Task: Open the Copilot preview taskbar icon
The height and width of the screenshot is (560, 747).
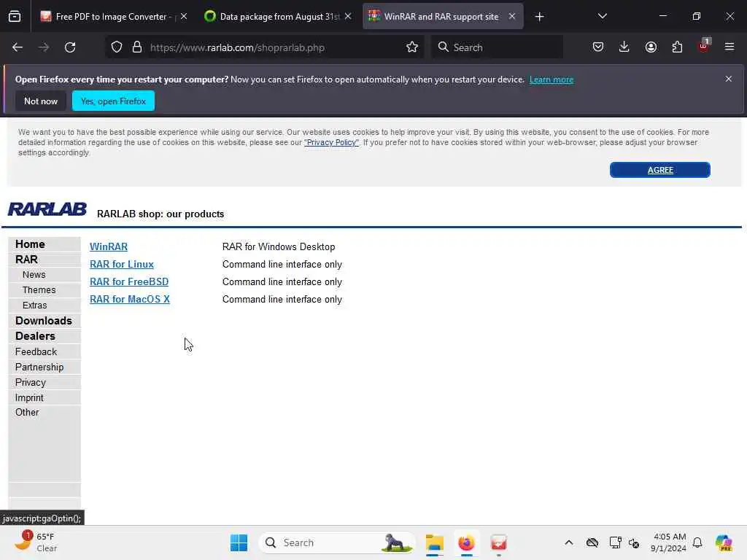Action: point(724,542)
